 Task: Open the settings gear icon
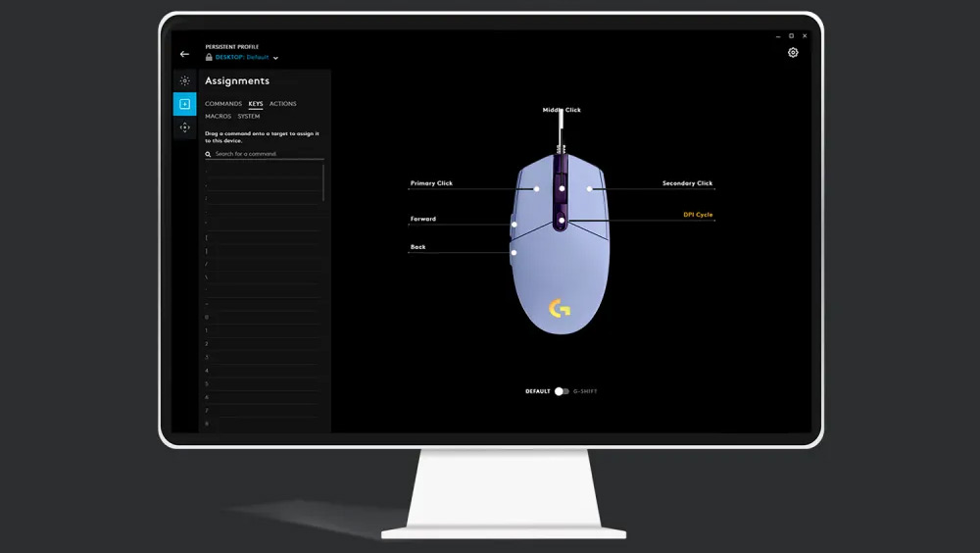[x=793, y=53]
